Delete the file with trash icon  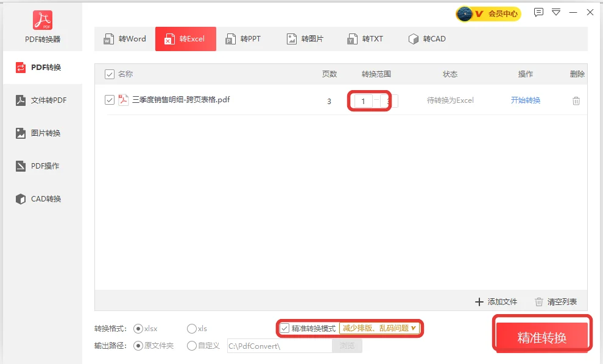coord(576,100)
